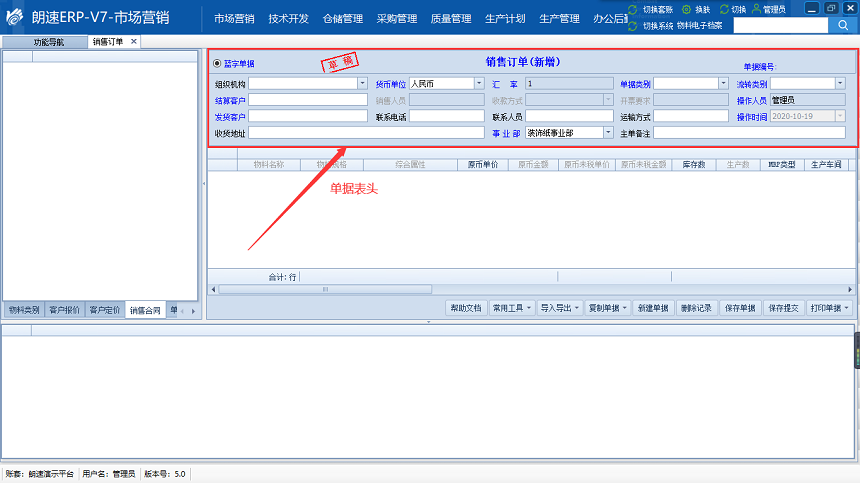
Task: Click the 主单备注 input field
Action: click(749, 133)
